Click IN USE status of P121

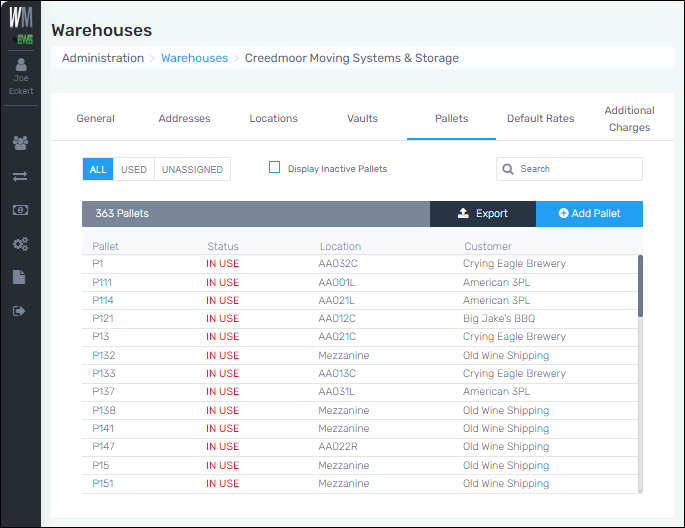click(222, 318)
